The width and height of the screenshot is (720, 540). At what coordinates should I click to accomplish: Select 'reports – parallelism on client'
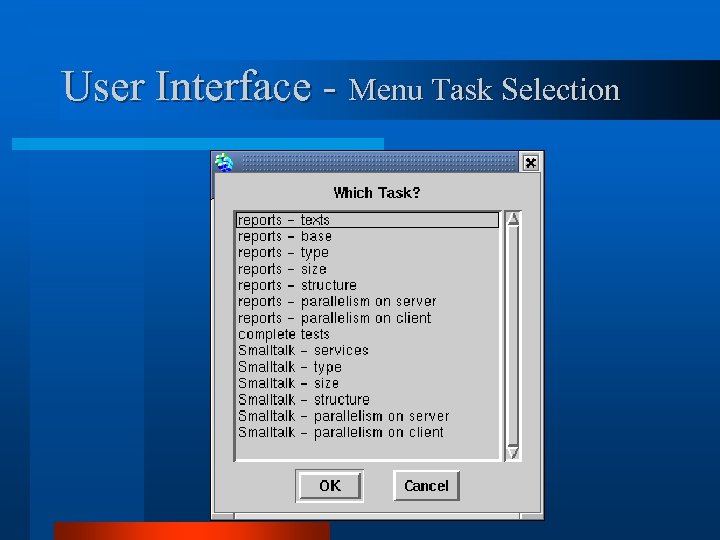pos(367,318)
